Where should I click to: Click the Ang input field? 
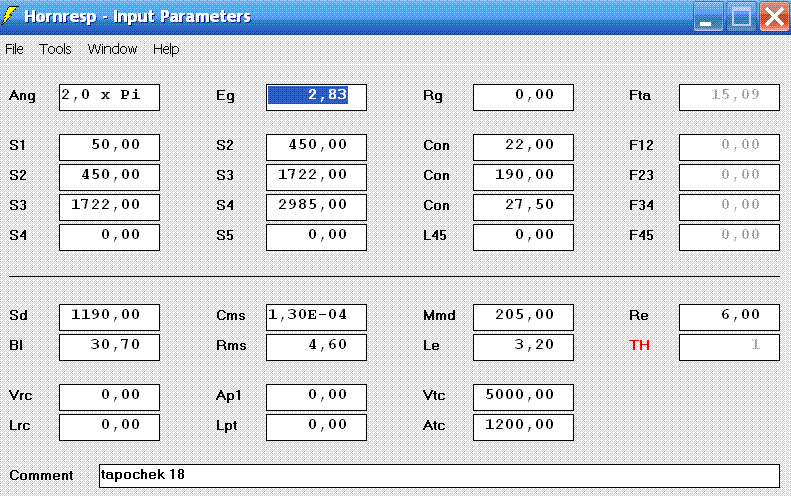[x=109, y=97]
